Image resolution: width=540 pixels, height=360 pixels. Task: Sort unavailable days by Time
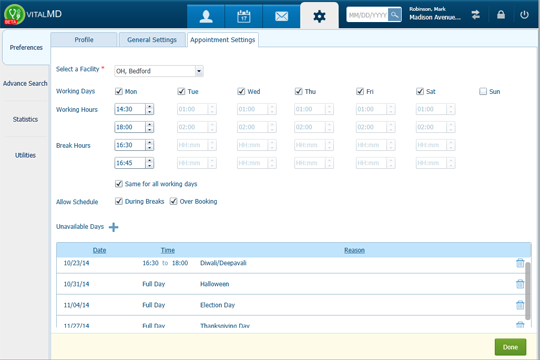click(168, 250)
